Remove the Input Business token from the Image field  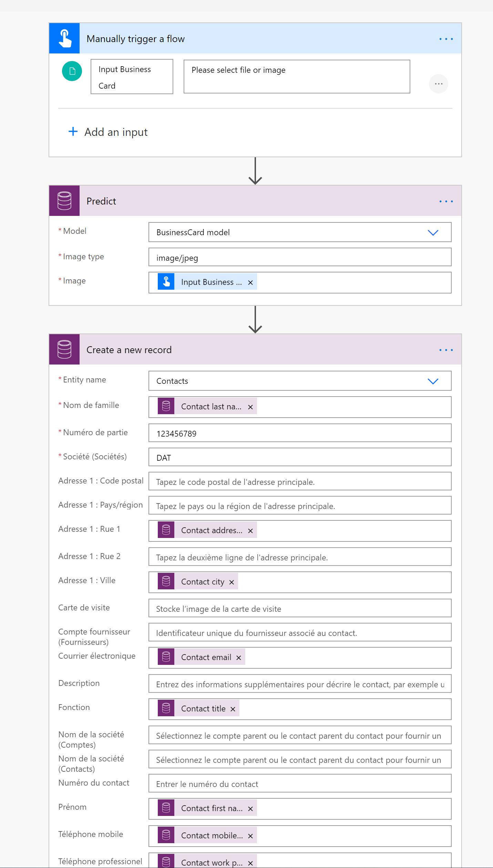click(250, 282)
